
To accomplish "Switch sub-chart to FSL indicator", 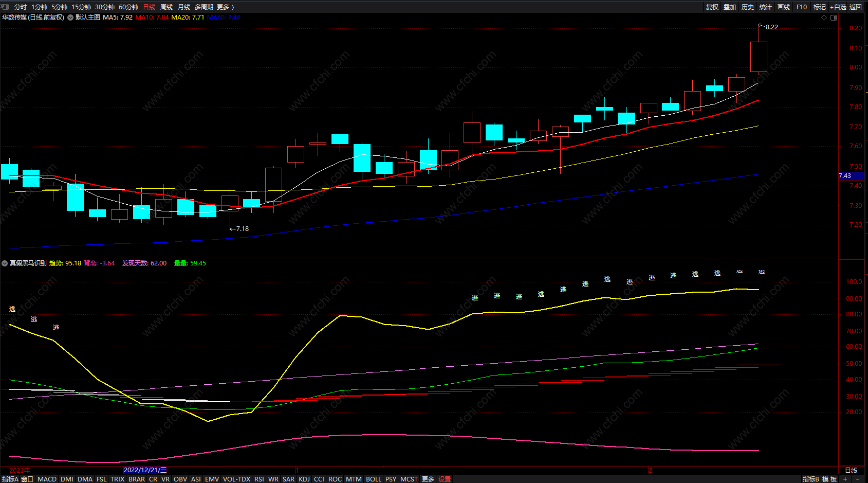I will pos(102,479).
